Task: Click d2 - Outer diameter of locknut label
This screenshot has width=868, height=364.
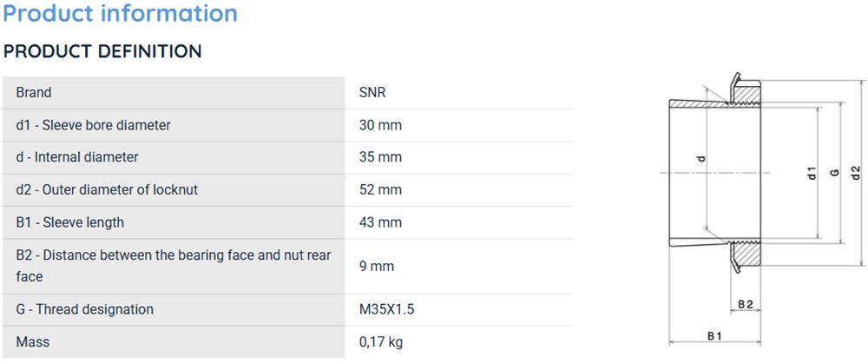Action: pos(107,190)
